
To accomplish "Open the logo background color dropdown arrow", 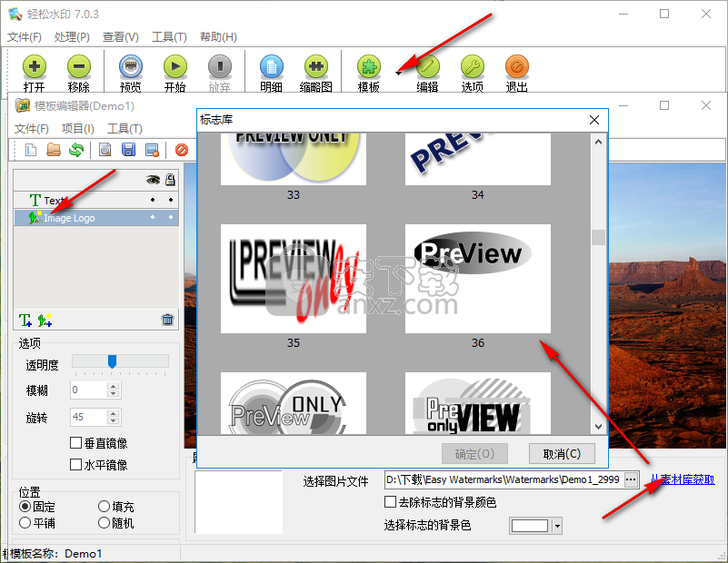I will (557, 526).
